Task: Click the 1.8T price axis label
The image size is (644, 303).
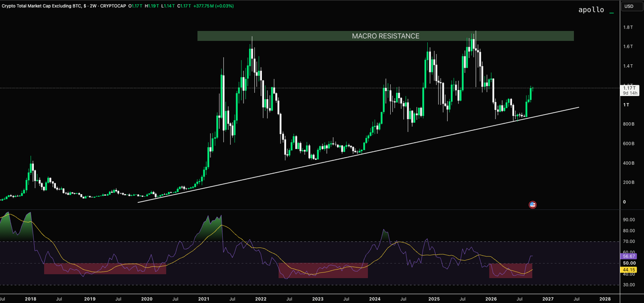Action: pyautogui.click(x=627, y=27)
